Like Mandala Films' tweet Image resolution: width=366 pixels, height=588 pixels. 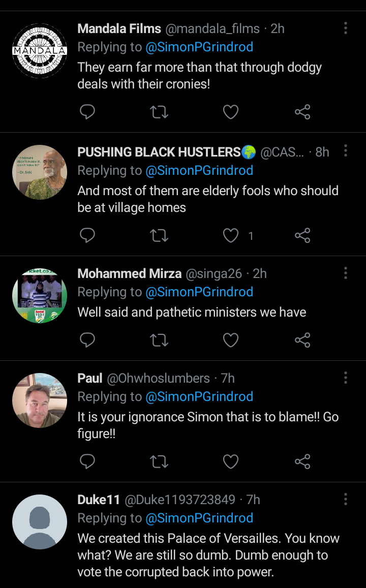click(x=231, y=112)
